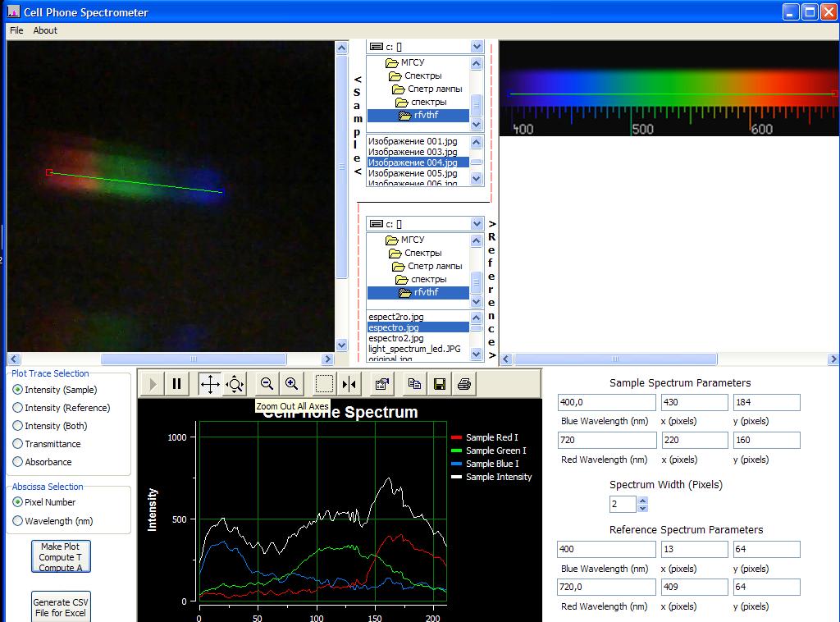Open the Reference drive selection dropdown
The width and height of the screenshot is (840, 622).
pos(477,224)
